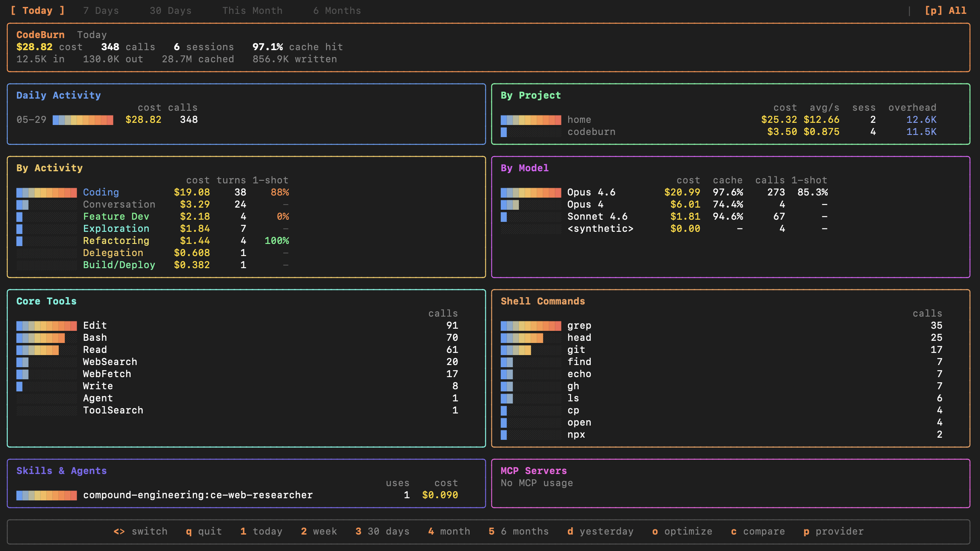Click the quit shortcut in footer
This screenshot has width=980, height=551.
pos(204,531)
